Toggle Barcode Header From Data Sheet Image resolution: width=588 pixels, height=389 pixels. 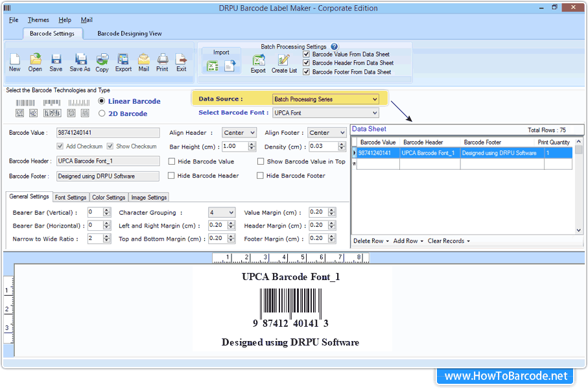[307, 63]
